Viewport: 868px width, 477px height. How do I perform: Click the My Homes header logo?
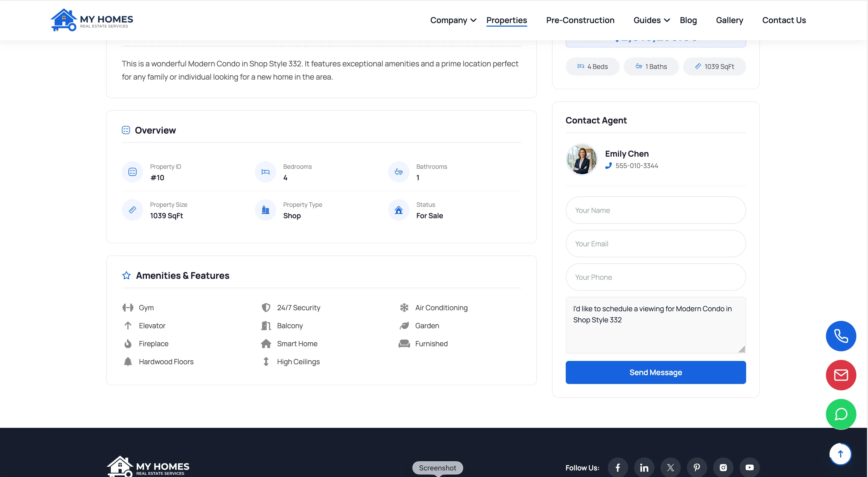92,20
